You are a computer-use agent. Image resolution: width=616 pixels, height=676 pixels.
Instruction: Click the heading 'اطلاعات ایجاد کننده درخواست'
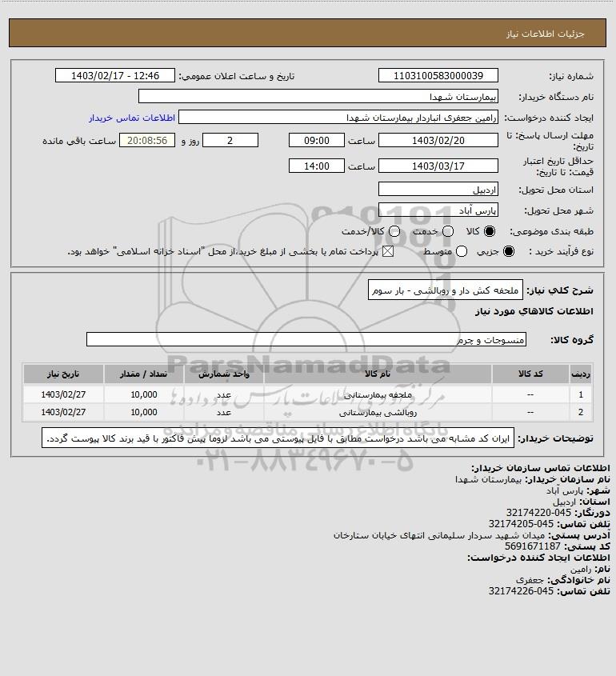point(539,558)
